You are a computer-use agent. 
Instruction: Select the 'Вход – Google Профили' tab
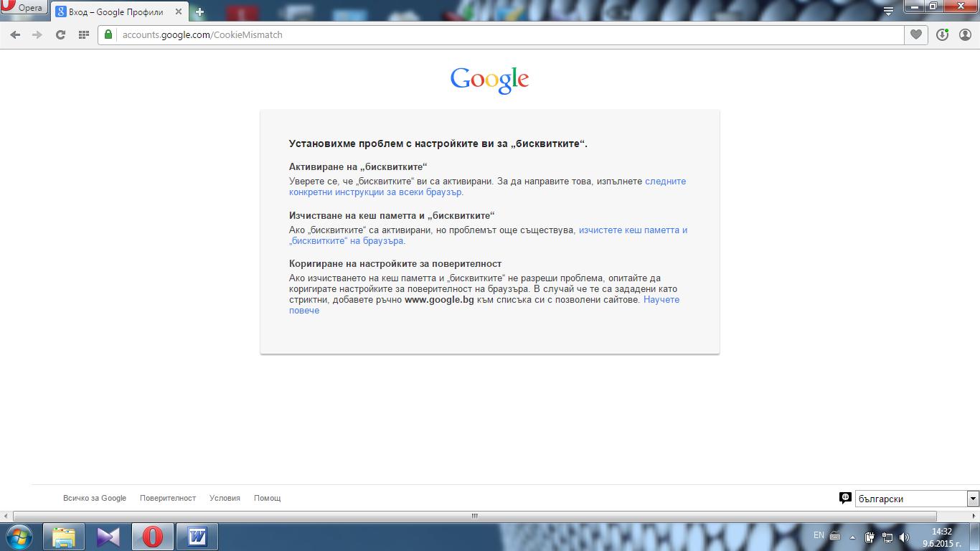click(115, 12)
